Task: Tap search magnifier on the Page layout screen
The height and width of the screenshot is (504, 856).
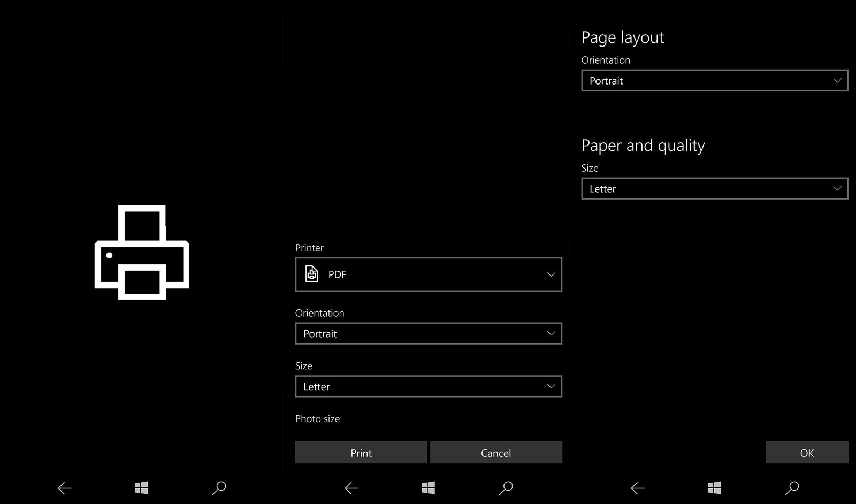Action: click(x=792, y=487)
